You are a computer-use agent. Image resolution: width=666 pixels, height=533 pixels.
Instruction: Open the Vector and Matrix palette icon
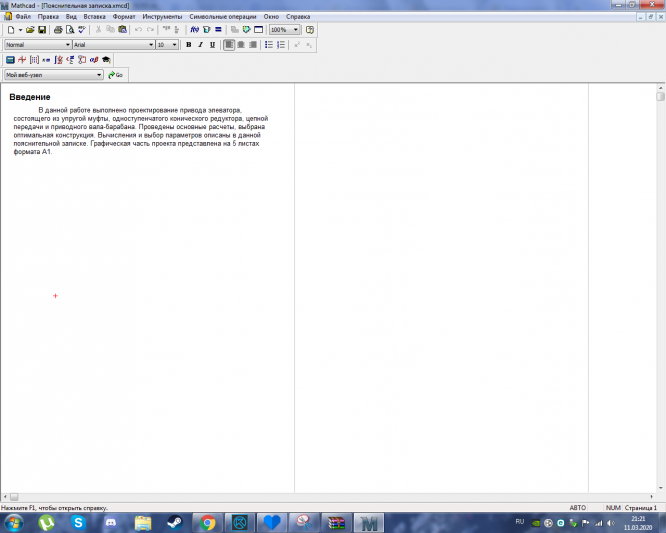(34, 60)
